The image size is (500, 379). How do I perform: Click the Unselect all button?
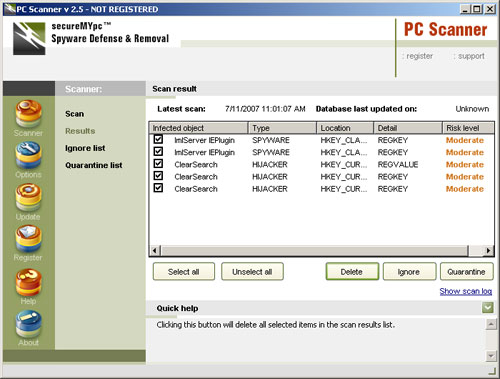pos(252,272)
